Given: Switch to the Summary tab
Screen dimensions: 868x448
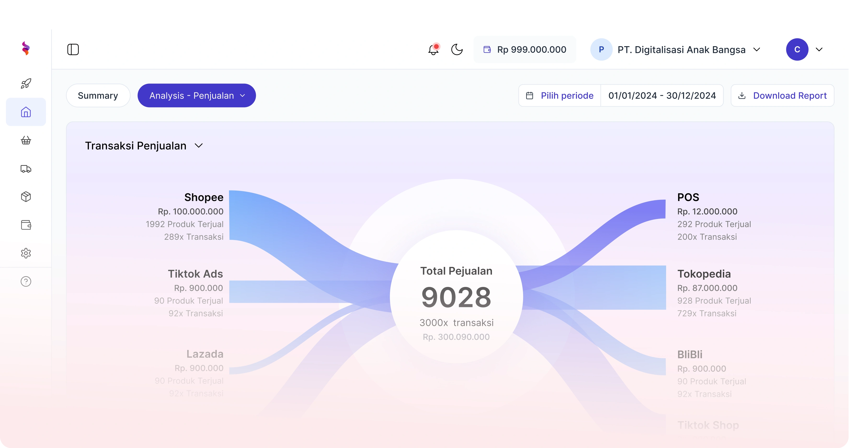Looking at the screenshot, I should pos(98,95).
